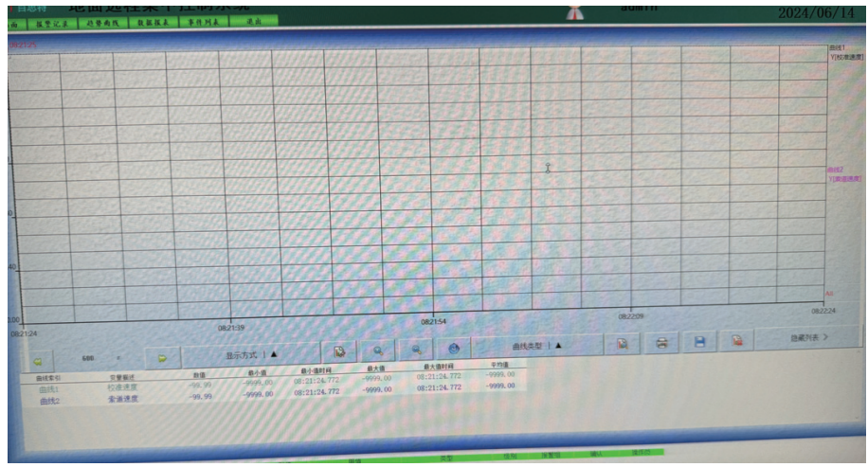Click the 最小值时间 column header

(x=316, y=370)
